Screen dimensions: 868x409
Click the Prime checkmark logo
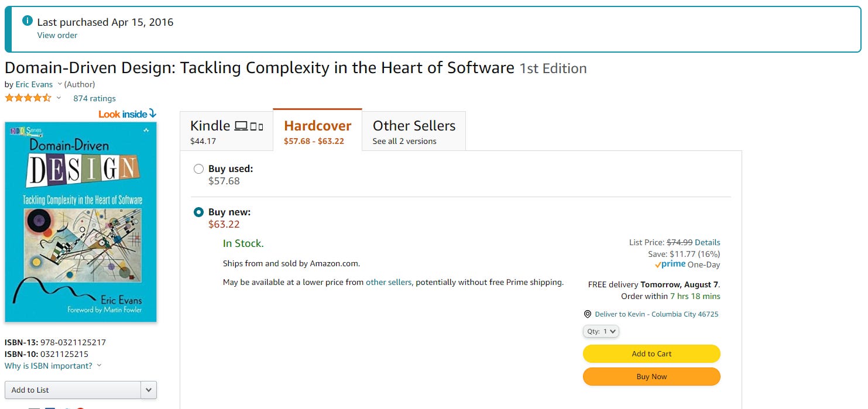pyautogui.click(x=670, y=264)
